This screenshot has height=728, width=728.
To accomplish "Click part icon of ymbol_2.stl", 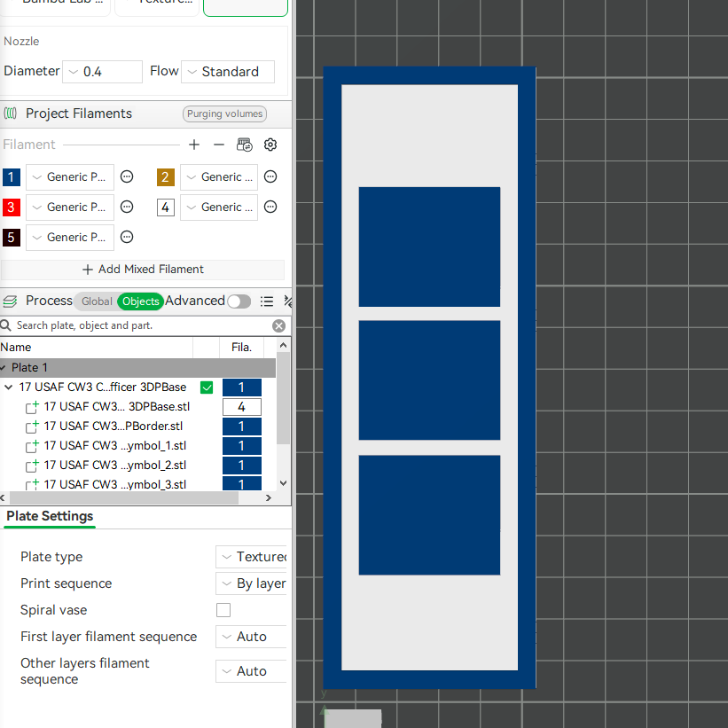I will coord(32,466).
